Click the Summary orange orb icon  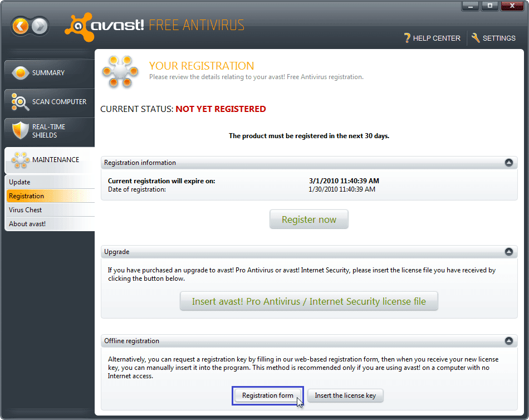point(20,73)
